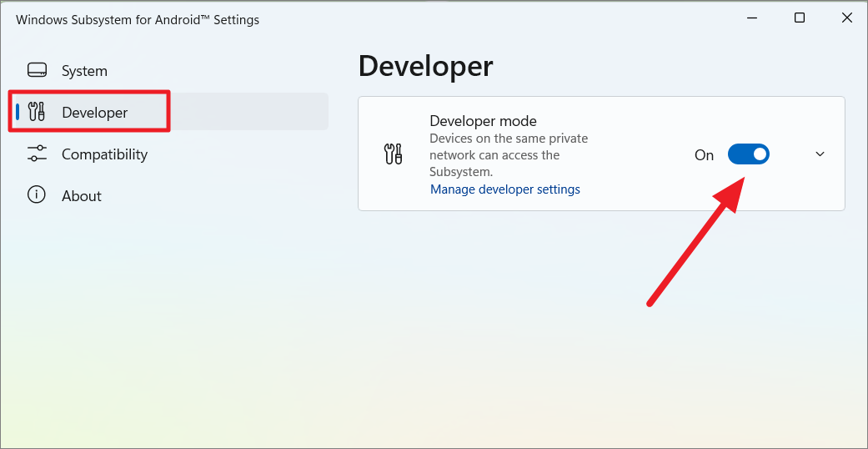The height and width of the screenshot is (449, 868).
Task: Open Manage developer settings link
Action: click(505, 189)
